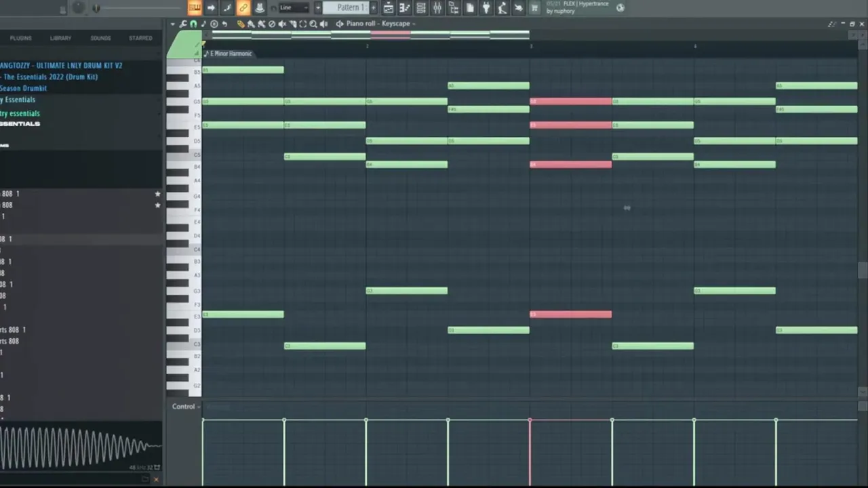Viewport: 868px width, 488px height.
Task: Click the piano roll overview strip
Action: point(370,34)
